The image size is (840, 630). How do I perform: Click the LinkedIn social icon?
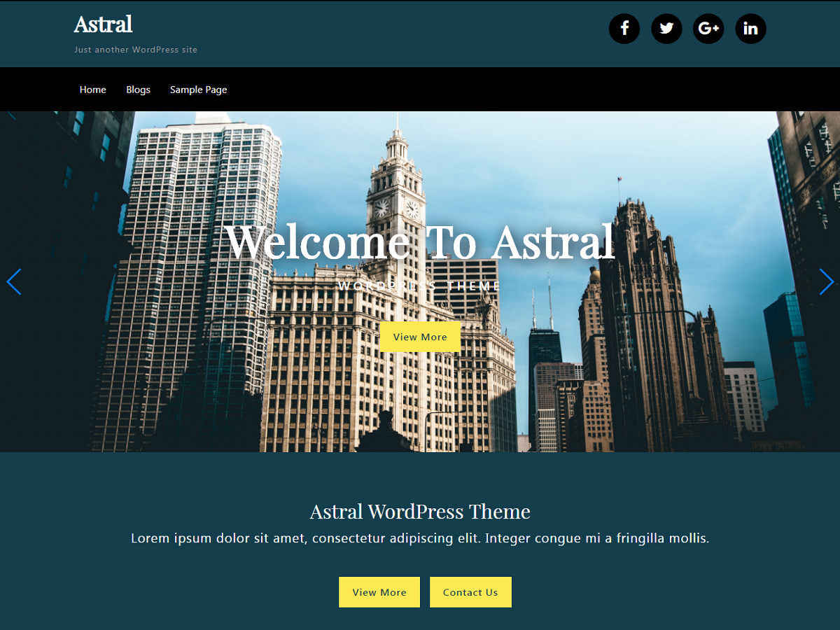tap(750, 29)
